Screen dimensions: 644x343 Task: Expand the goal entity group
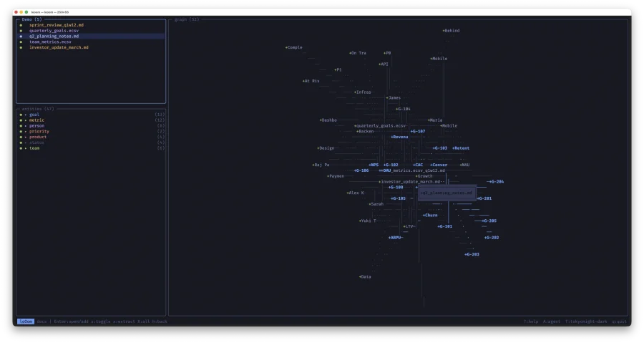[26, 115]
